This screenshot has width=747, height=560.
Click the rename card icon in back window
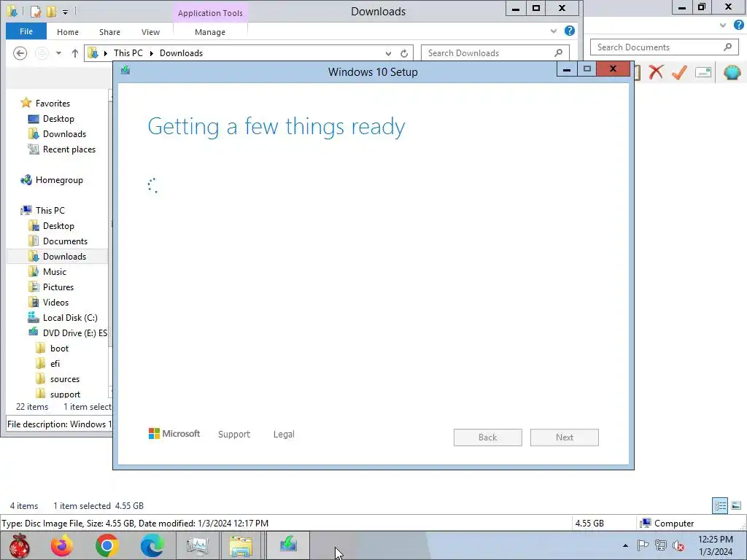point(703,72)
